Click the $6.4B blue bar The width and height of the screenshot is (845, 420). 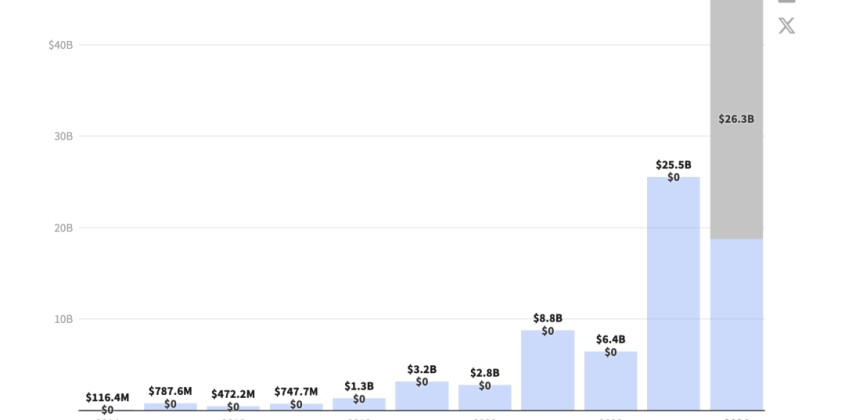[610, 382]
